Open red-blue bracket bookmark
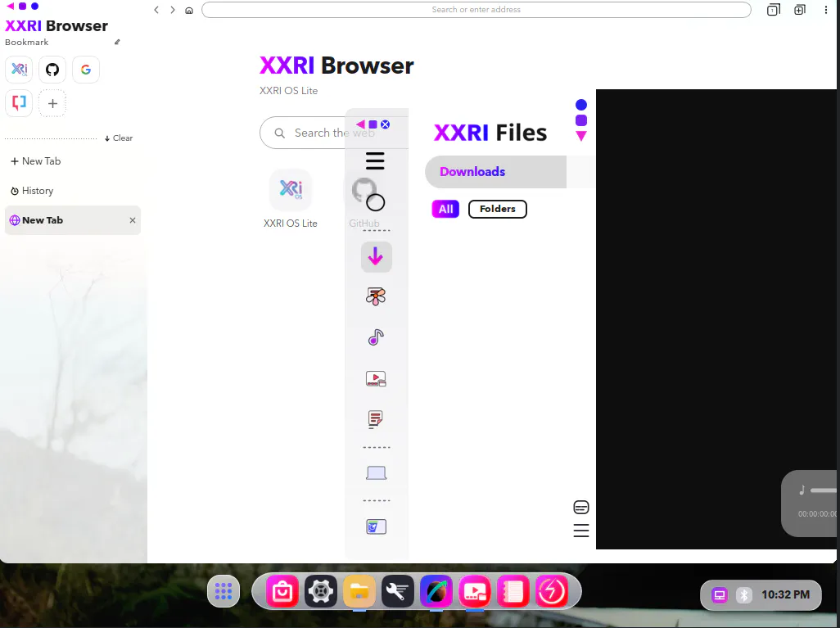 (x=19, y=103)
